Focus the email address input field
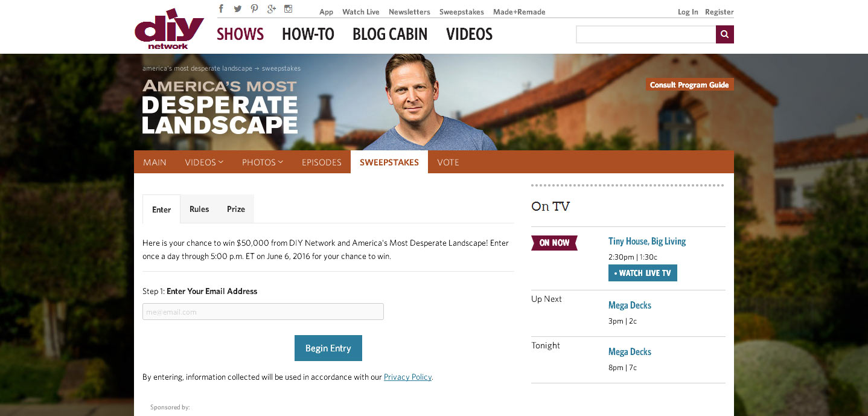 pyautogui.click(x=263, y=312)
